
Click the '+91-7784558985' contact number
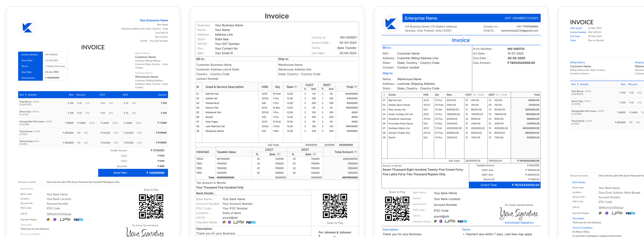pyautogui.click(x=527, y=26)
